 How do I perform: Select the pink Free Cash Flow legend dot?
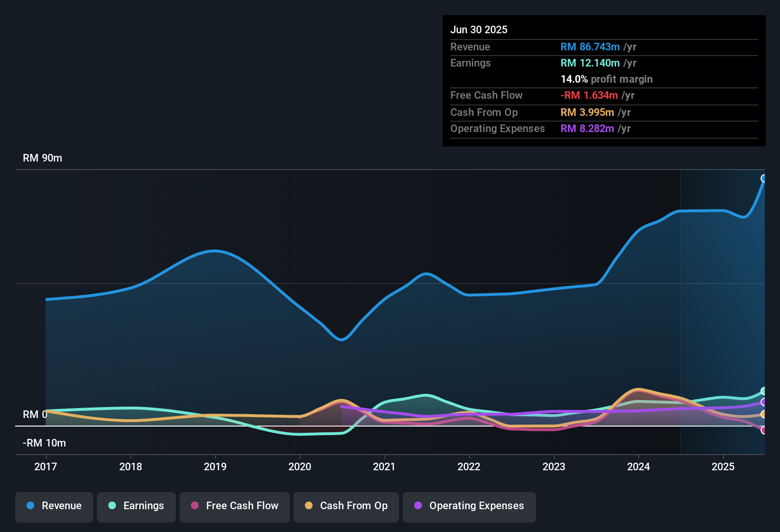point(194,506)
